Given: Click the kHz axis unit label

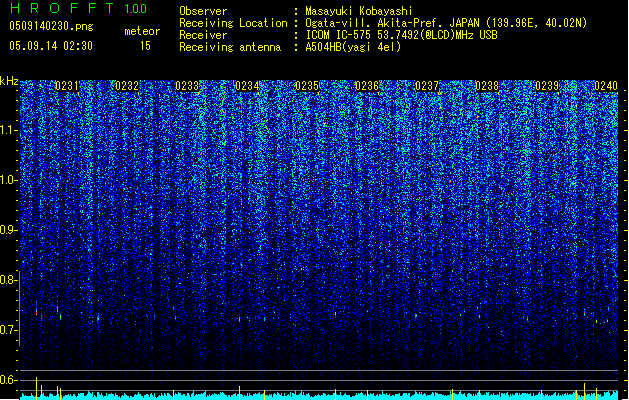Looking at the screenshot, I should point(9,81).
